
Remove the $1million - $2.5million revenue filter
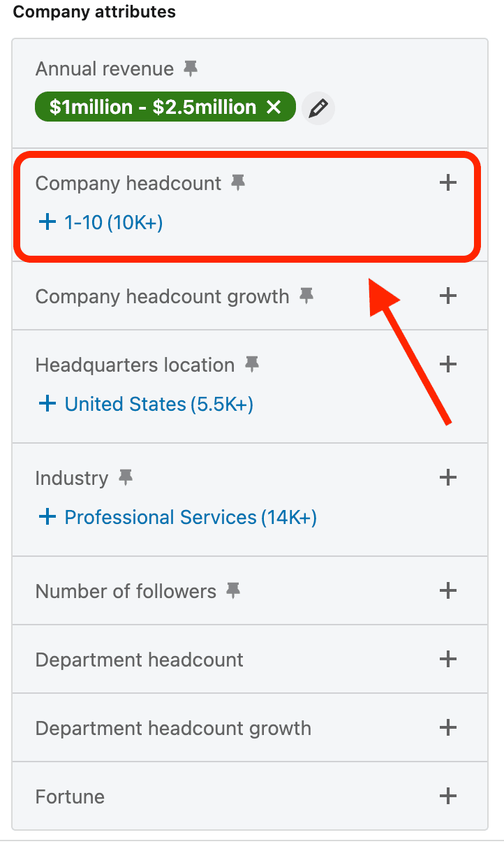coord(274,108)
